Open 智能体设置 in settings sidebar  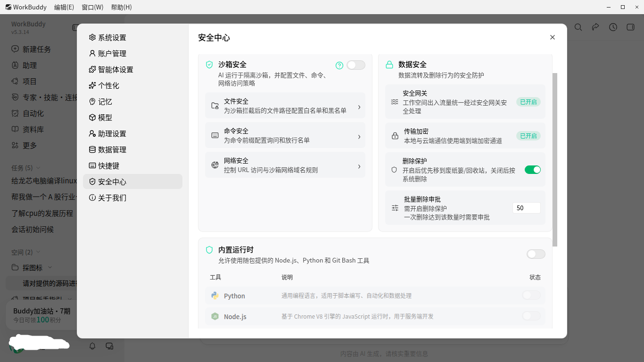[x=132, y=70]
